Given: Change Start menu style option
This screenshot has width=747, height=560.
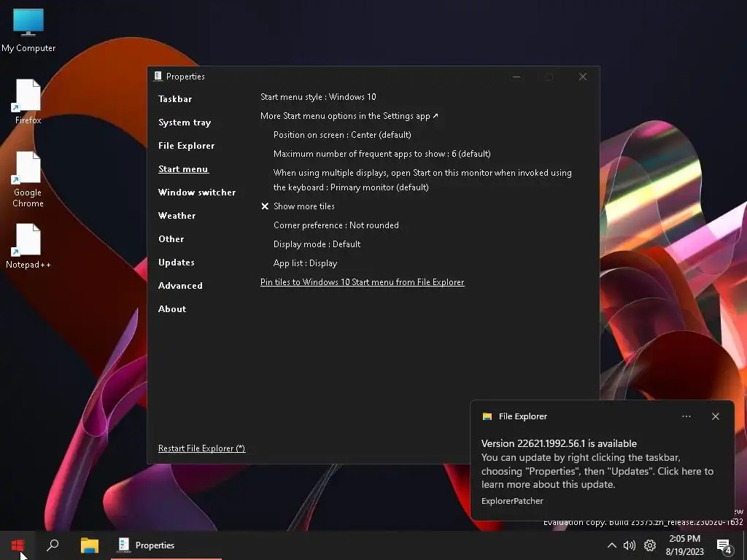Looking at the screenshot, I should [318, 97].
